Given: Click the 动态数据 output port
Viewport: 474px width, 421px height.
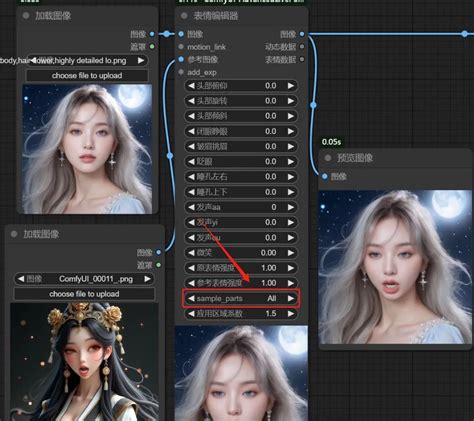Looking at the screenshot, I should point(302,47).
